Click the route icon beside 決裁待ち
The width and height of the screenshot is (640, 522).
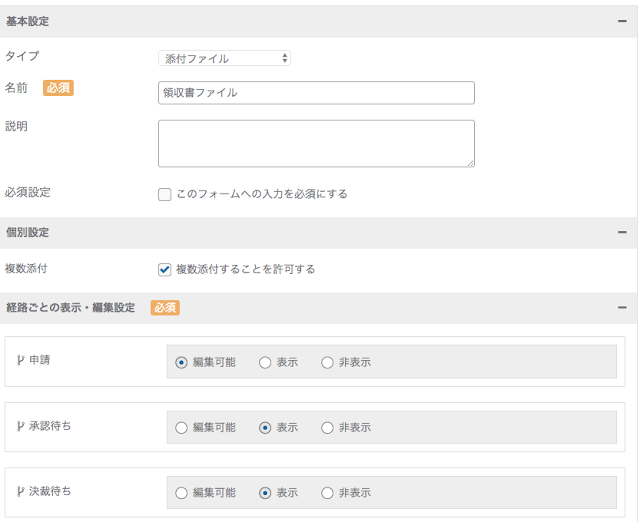[x=20, y=492]
